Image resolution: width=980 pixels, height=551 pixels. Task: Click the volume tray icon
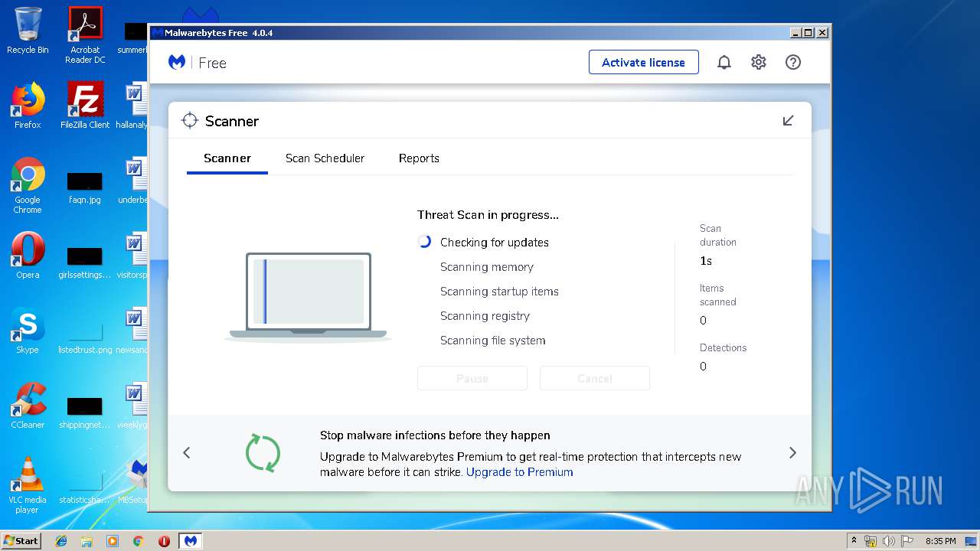[x=889, y=541]
